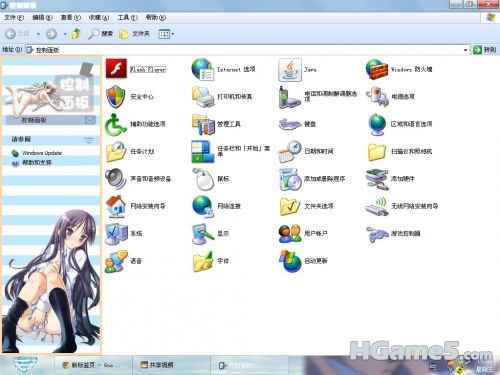
Task: Open the File menu
Action: (14, 17)
